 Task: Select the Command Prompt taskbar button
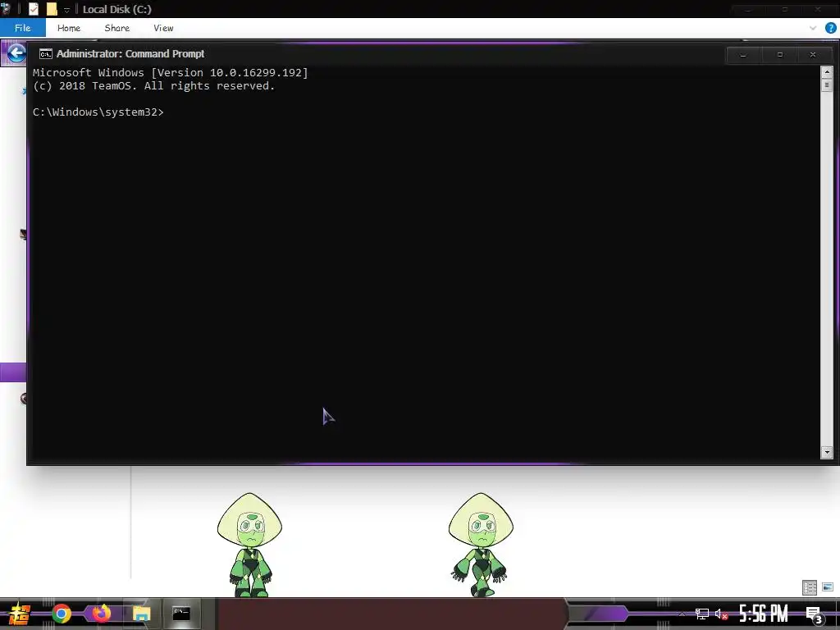(x=181, y=614)
